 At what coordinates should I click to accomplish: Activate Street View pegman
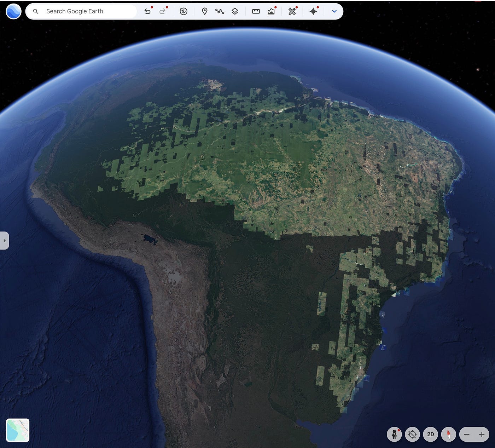coord(394,434)
